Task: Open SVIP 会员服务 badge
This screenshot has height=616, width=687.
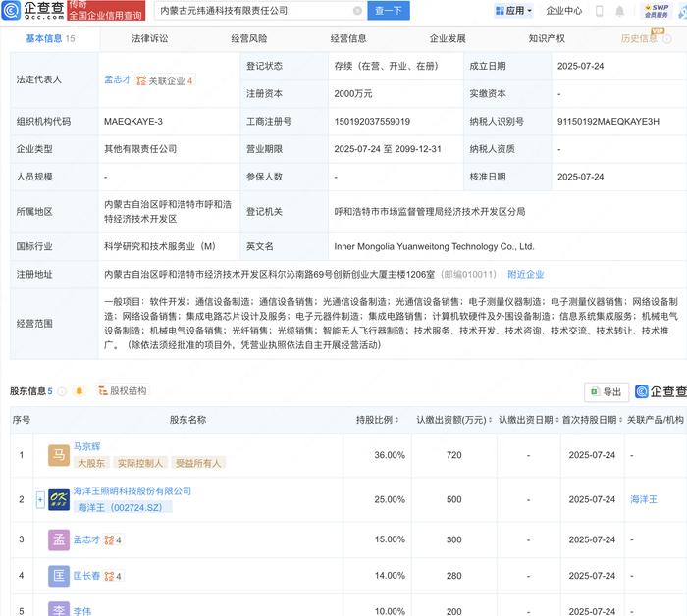Action: point(657,11)
